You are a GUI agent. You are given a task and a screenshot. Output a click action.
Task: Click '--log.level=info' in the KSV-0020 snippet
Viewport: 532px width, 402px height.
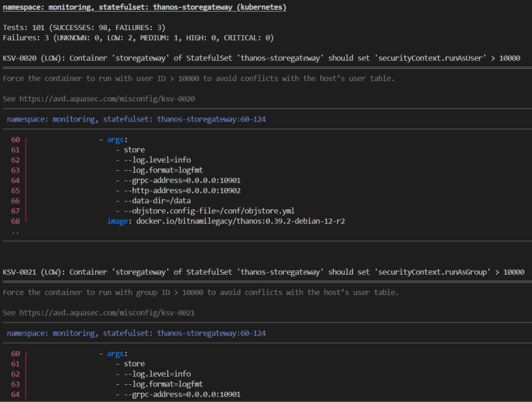(x=157, y=160)
